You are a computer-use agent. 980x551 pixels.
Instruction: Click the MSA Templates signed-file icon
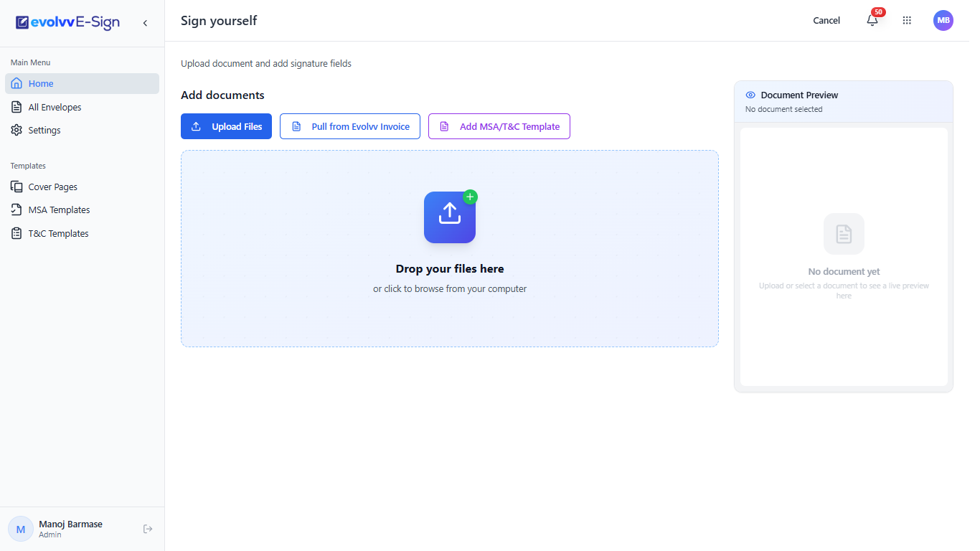pyautogui.click(x=17, y=209)
